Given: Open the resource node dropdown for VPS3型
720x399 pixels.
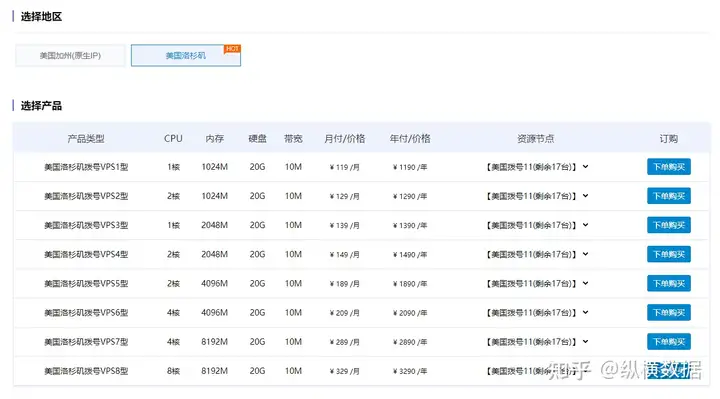Looking at the screenshot, I should [537, 225].
